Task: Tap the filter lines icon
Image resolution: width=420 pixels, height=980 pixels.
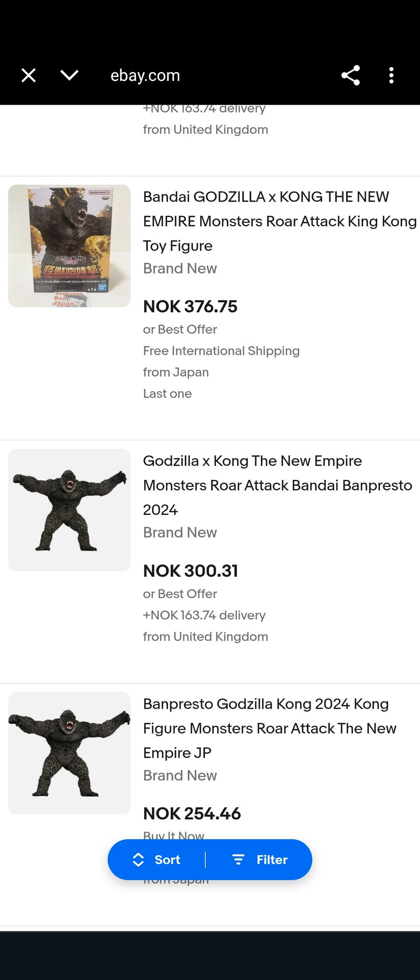Action: pos(238,860)
